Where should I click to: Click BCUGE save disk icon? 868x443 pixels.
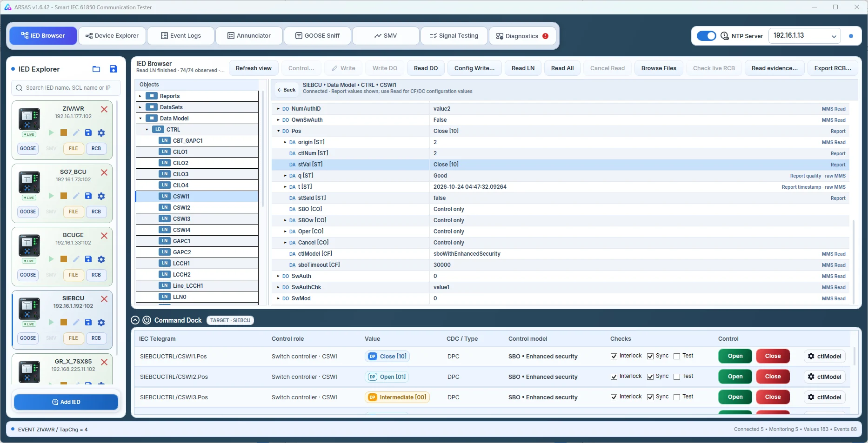tap(88, 259)
